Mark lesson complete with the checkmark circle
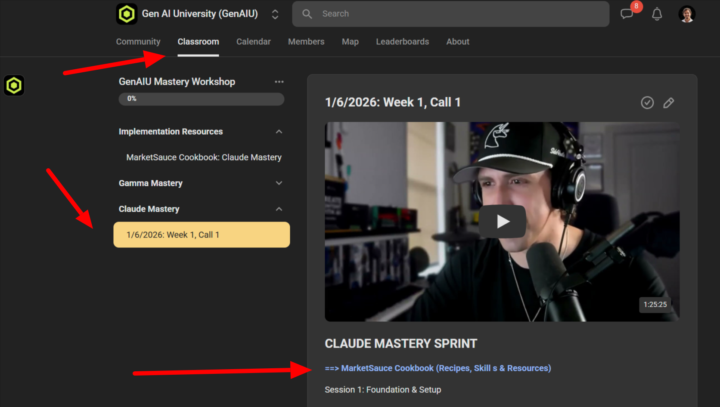 pyautogui.click(x=647, y=102)
